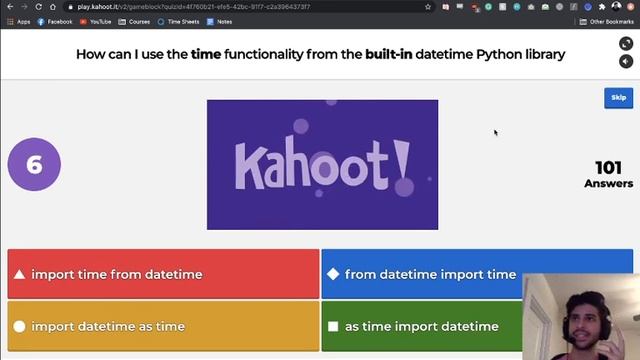The width and height of the screenshot is (640, 360).
Task: Select answer 'as time import datetime'
Action: 422,326
